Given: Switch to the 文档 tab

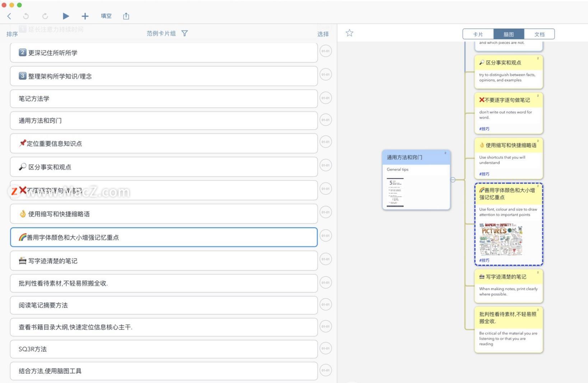Looking at the screenshot, I should (539, 34).
